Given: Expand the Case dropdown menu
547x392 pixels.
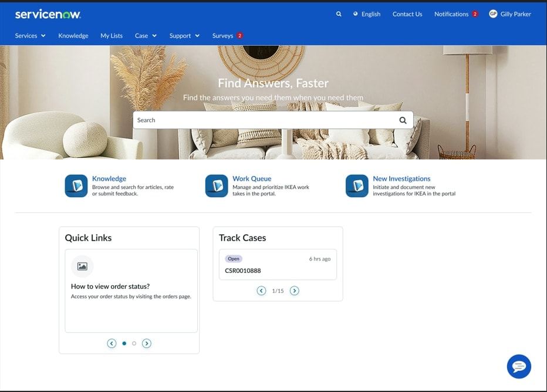Looking at the screenshot, I should tap(146, 36).
